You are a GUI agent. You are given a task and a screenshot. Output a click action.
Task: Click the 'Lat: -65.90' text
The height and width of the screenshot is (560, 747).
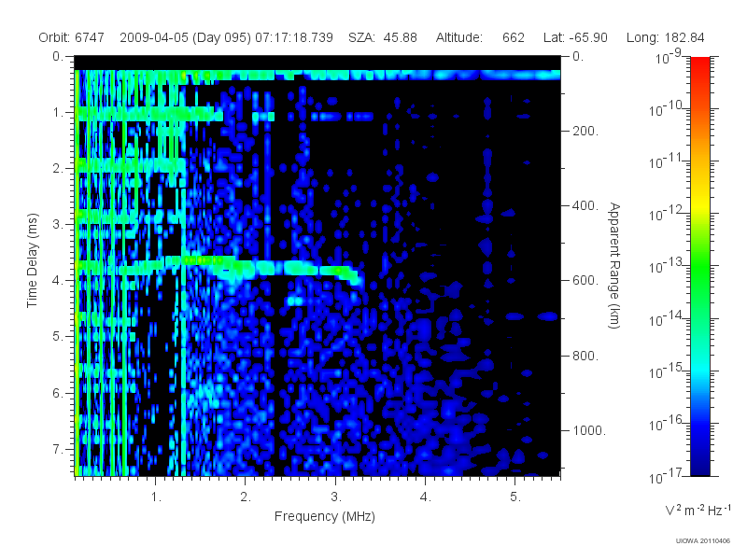[575, 37]
